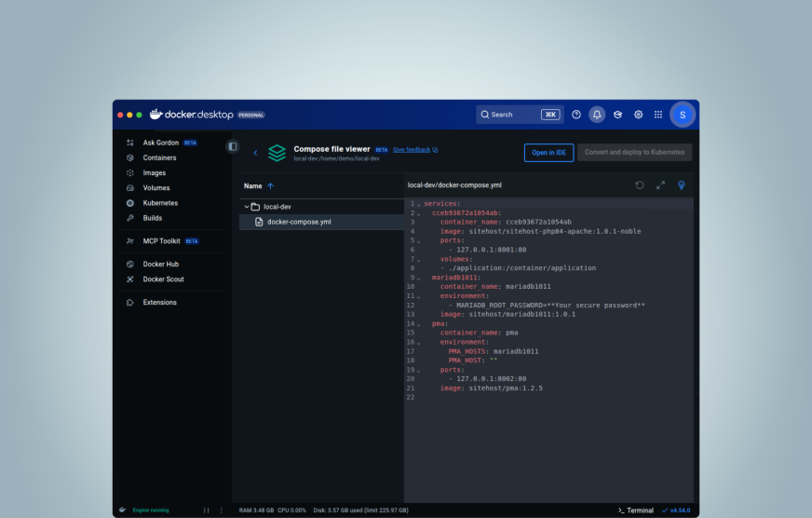Open the Learning Center graduation cap icon
This screenshot has width=812, height=518.
(617, 115)
